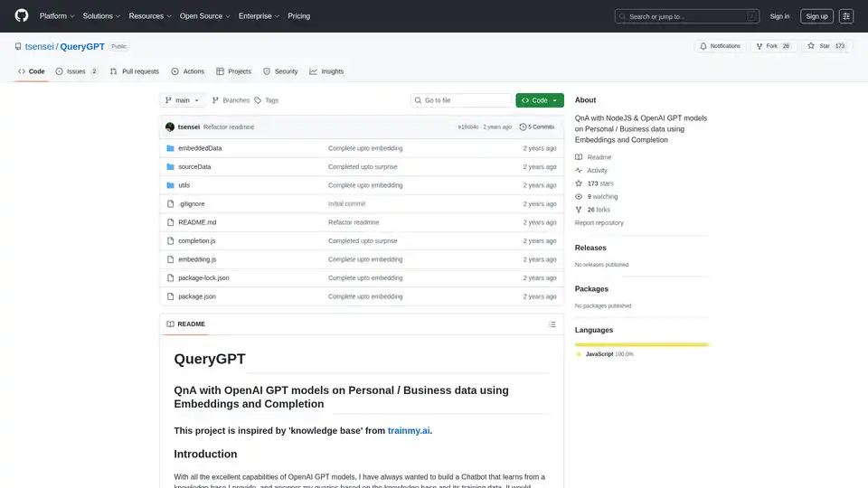
Task: Switch to the Issues tab
Action: click(x=76, y=71)
